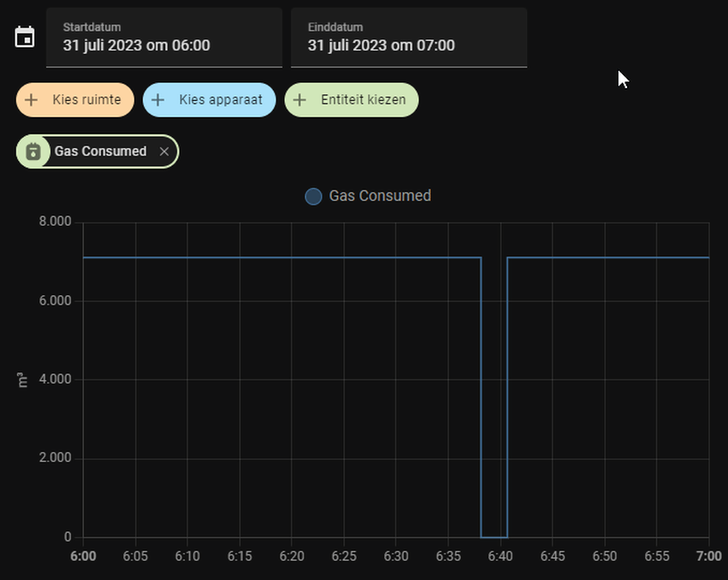Click the rising edge after 6:40
The height and width of the screenshot is (580, 728).
[507, 397]
